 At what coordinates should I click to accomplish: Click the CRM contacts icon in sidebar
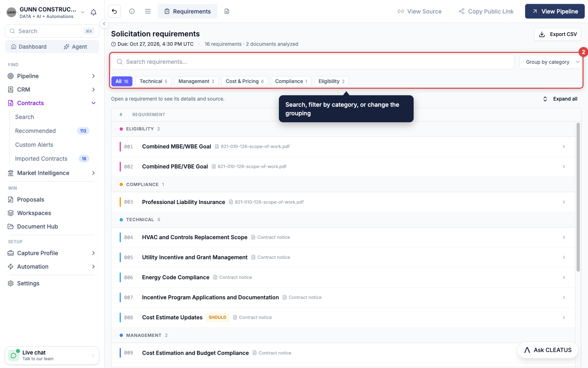coord(11,90)
